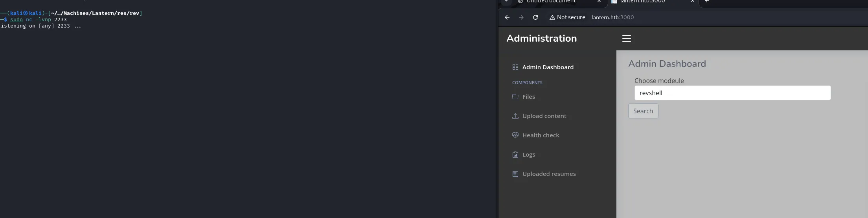Click the Choose modeule input containing revshell
Screen dimensions: 868x218
732,93
